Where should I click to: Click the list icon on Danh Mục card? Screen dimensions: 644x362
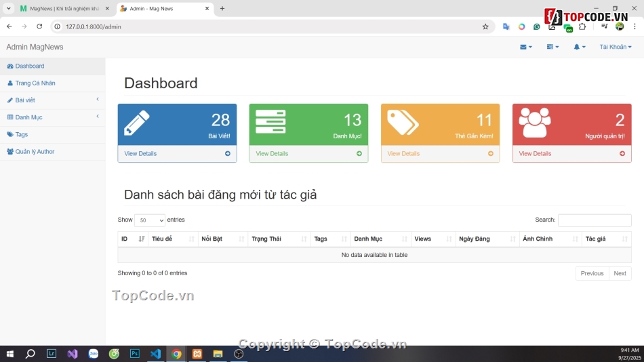tap(270, 121)
